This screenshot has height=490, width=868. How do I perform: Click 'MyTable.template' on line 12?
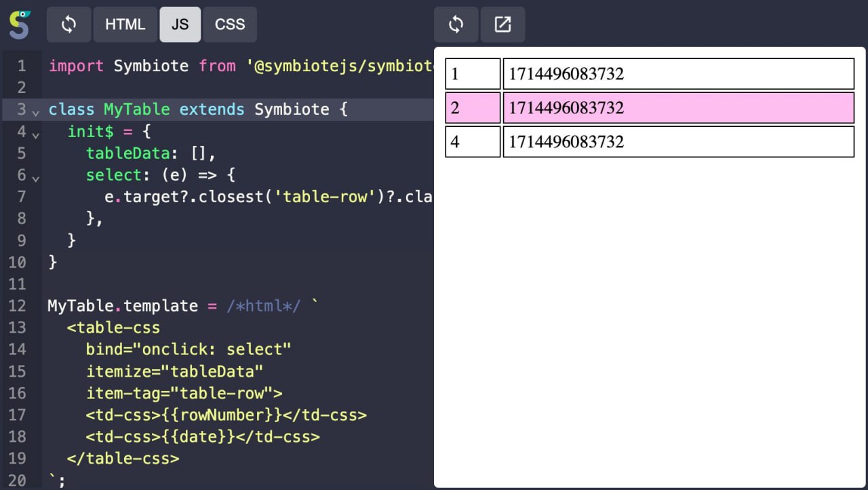[x=123, y=306]
